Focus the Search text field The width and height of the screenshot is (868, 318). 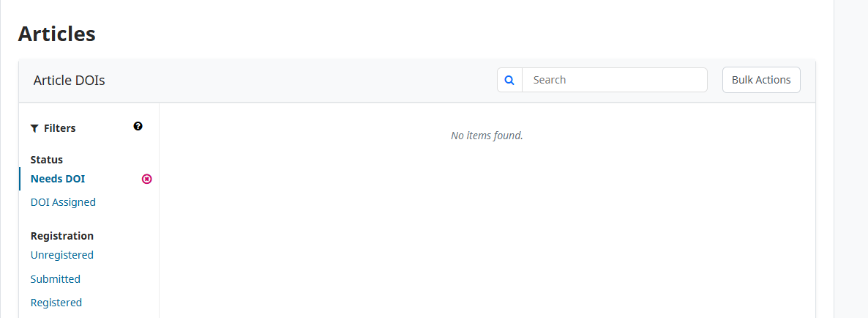615,80
